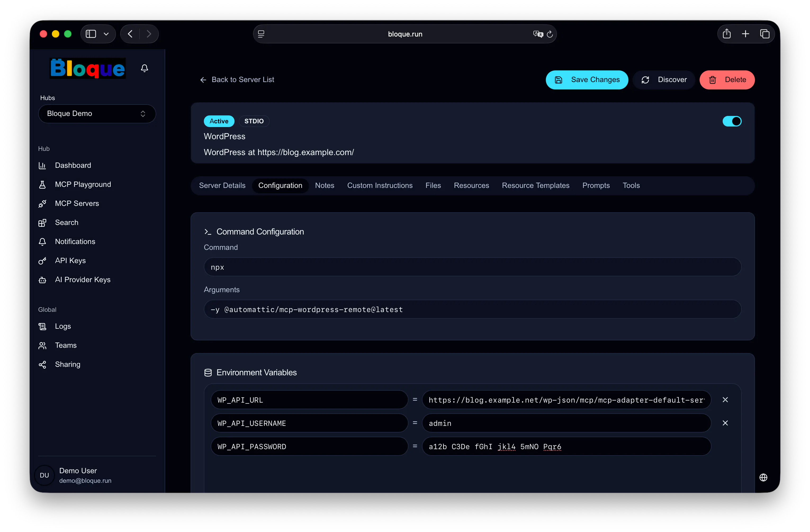Open the Logs page in the sidebar

[x=63, y=326]
